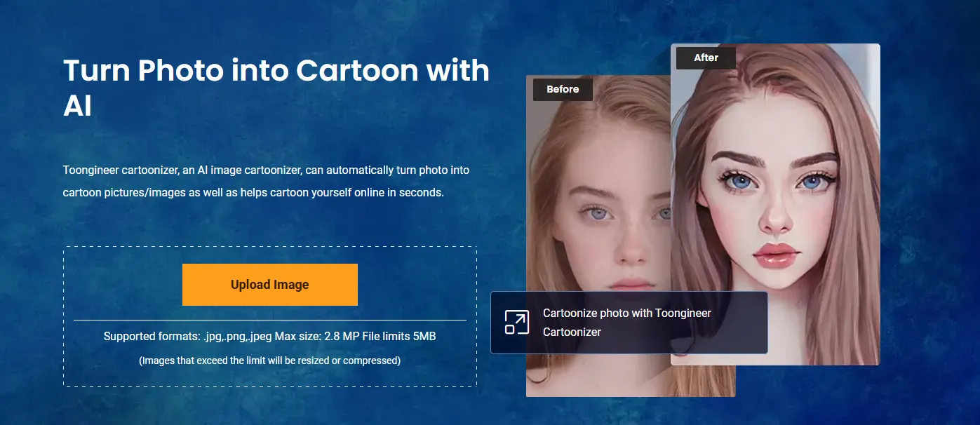Viewport: 980px width, 425px height.
Task: Click the expand/enlarge icon in caption panel
Action: pyautogui.click(x=516, y=321)
